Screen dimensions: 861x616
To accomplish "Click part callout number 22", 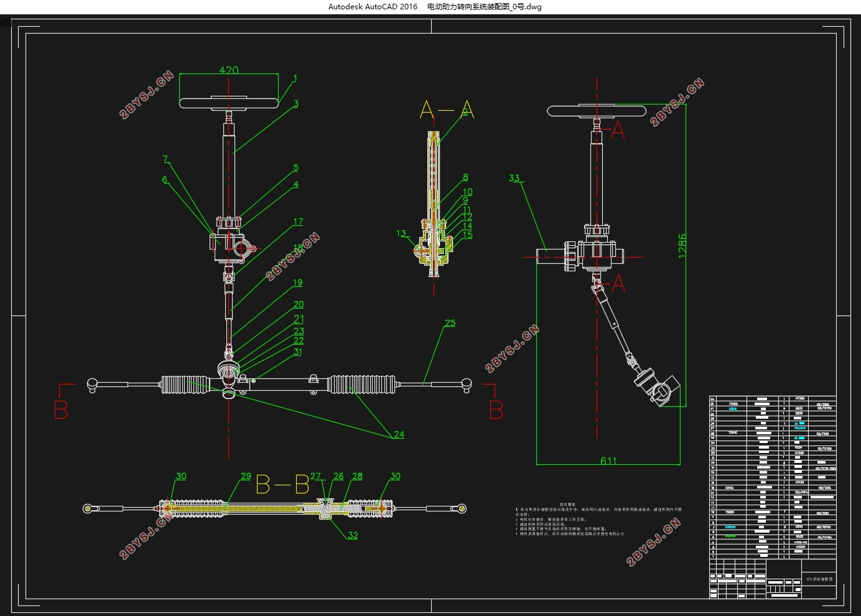I will click(299, 340).
